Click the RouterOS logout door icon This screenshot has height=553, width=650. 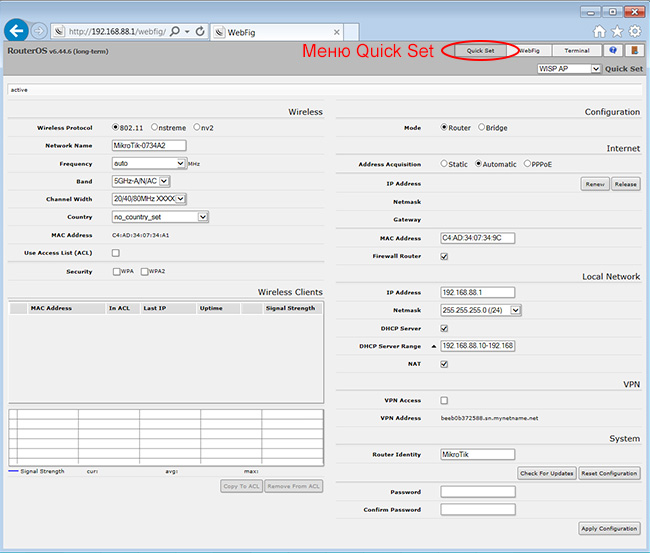pos(634,50)
